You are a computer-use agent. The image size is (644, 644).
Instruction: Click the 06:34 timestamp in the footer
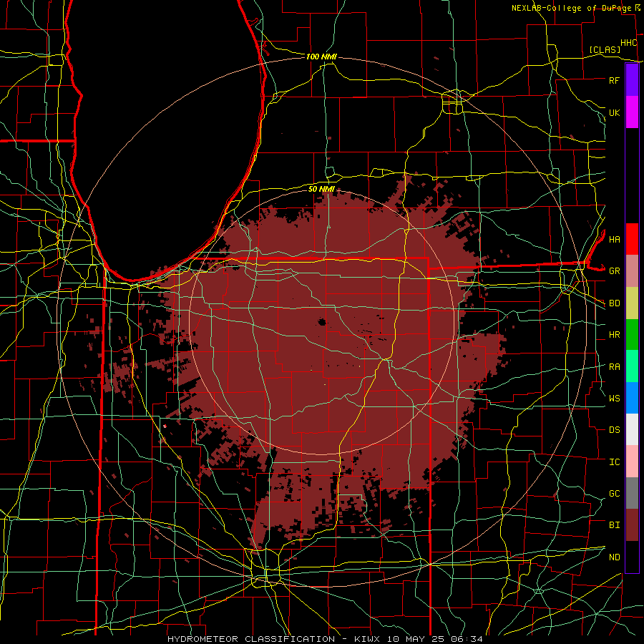(468, 639)
